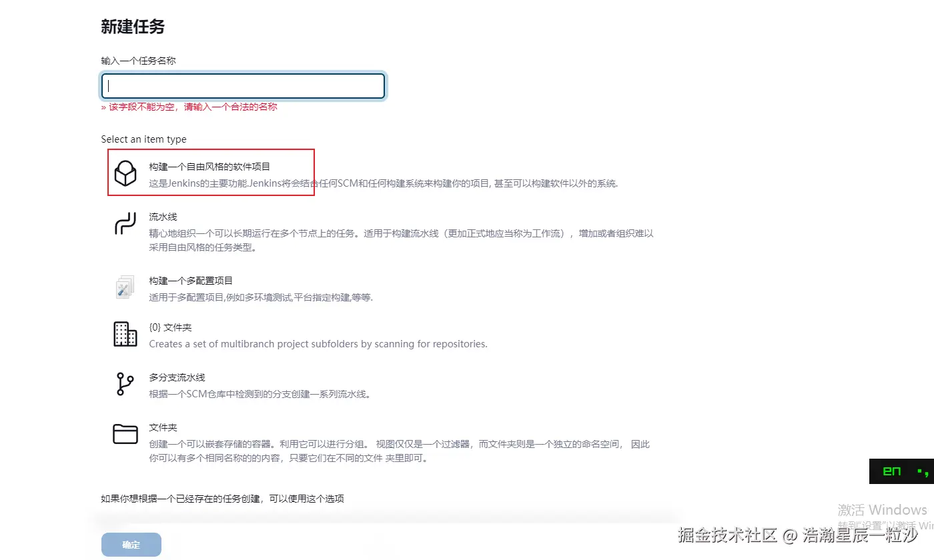Click the green 'en' input method indicator
The height and width of the screenshot is (560, 934).
coord(892,471)
